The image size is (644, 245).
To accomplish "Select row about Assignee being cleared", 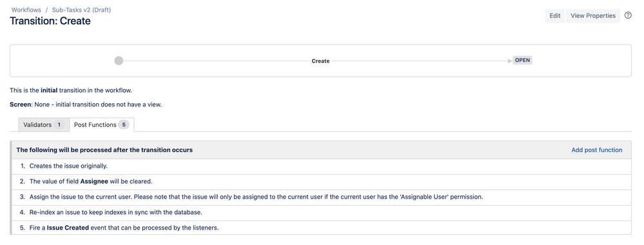I will [x=321, y=182].
